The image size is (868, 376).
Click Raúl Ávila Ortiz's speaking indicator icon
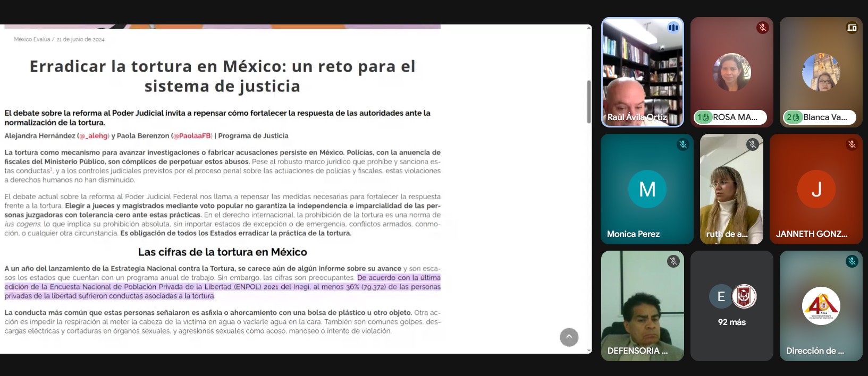[673, 28]
